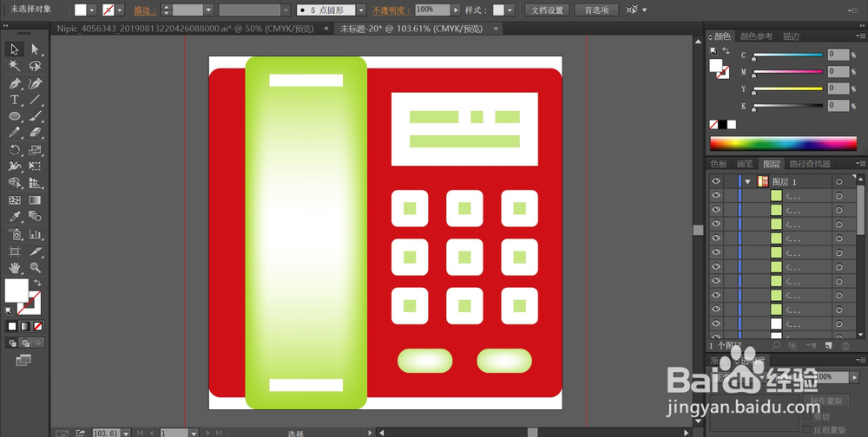Open Color panel flyout menu
The image size is (868, 437).
coord(859,36)
